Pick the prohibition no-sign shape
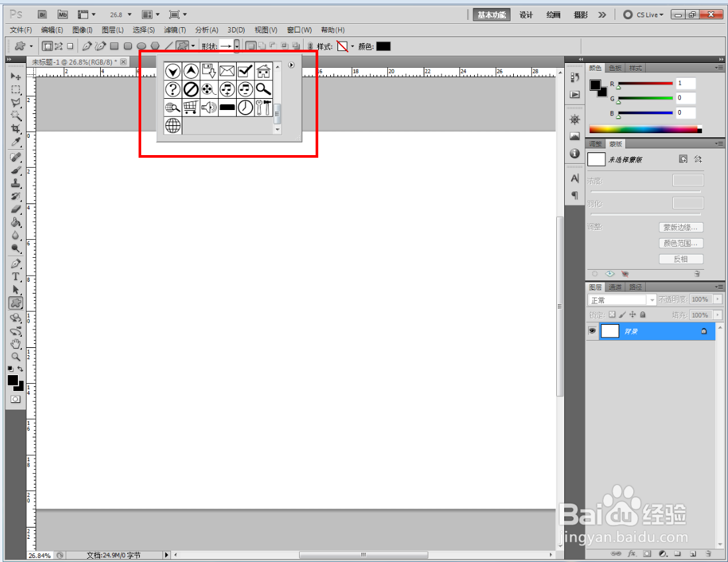The width and height of the screenshot is (728, 562). (190, 89)
